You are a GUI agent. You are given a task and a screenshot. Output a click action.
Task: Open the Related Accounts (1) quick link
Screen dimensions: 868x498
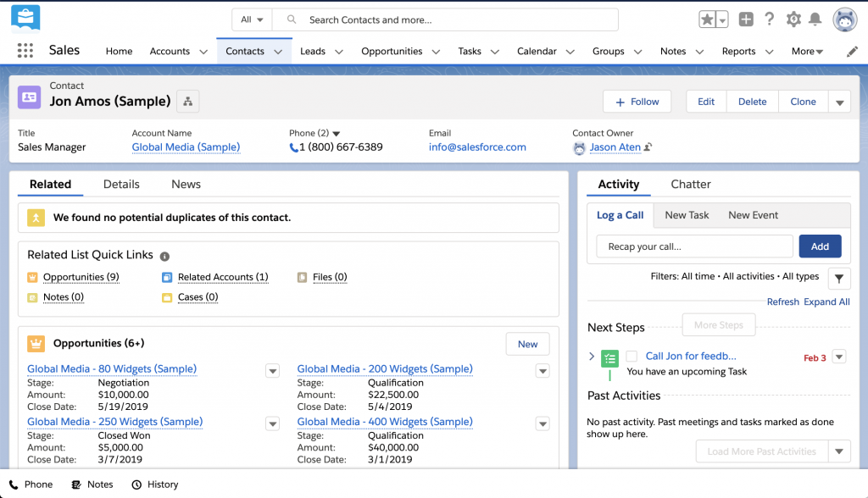pyautogui.click(x=223, y=277)
